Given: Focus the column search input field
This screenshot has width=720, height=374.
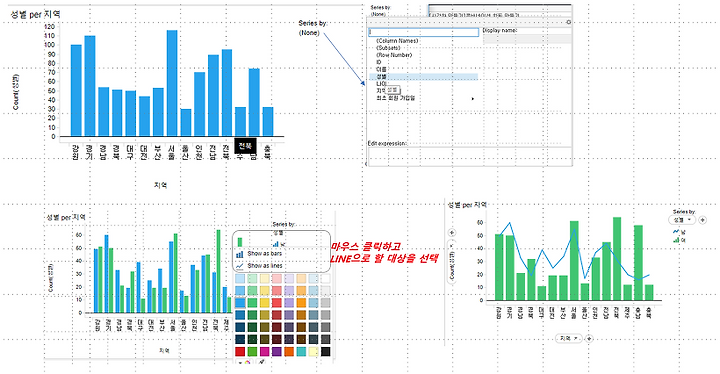Looking at the screenshot, I should (x=424, y=32).
